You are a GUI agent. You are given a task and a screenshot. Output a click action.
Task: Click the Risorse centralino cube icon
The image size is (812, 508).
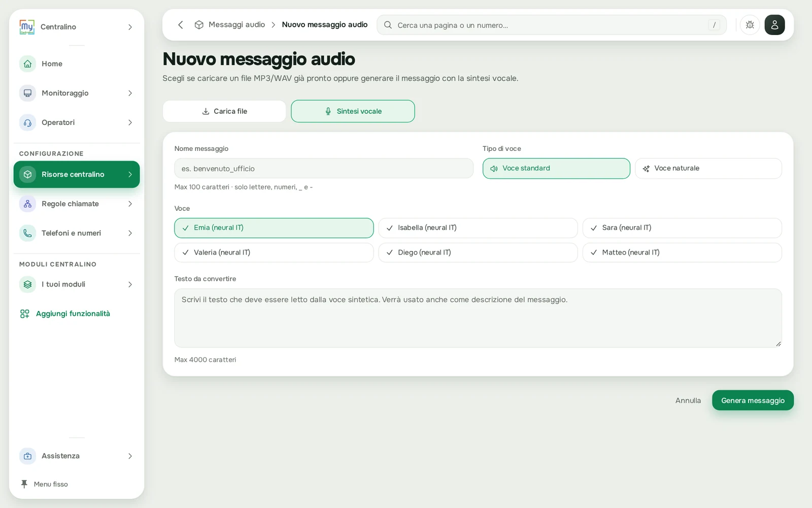(27, 174)
